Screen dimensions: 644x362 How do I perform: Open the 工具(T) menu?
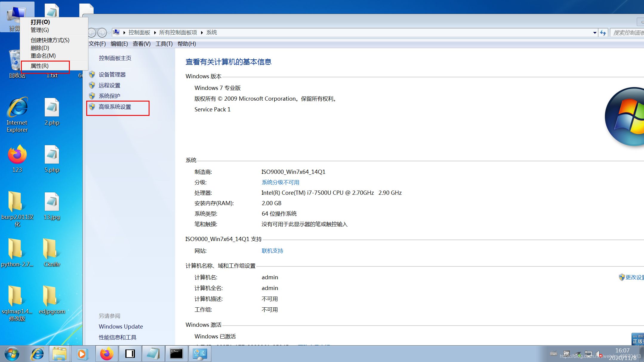(x=164, y=44)
